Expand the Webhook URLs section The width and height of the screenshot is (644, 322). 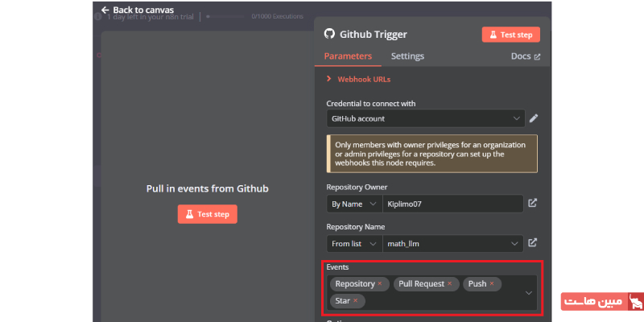click(x=358, y=79)
